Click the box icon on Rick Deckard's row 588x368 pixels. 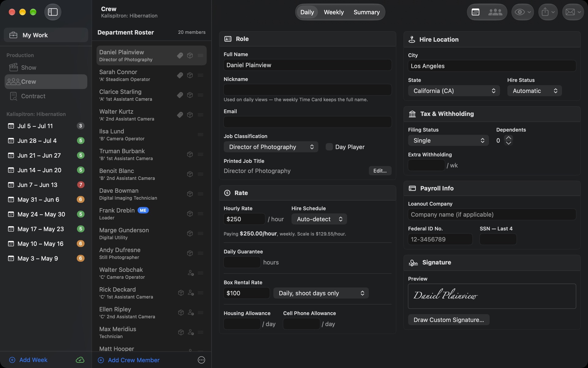pos(181,293)
